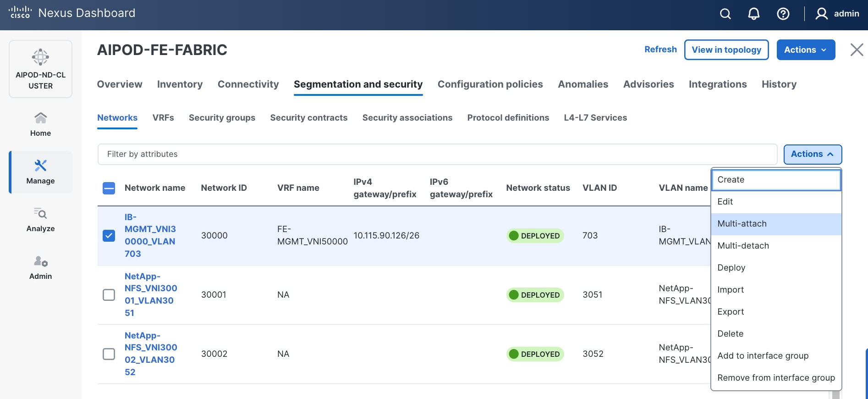Viewport: 868px width, 399px height.
Task: Open the Analyze section icon
Action: [x=40, y=214]
